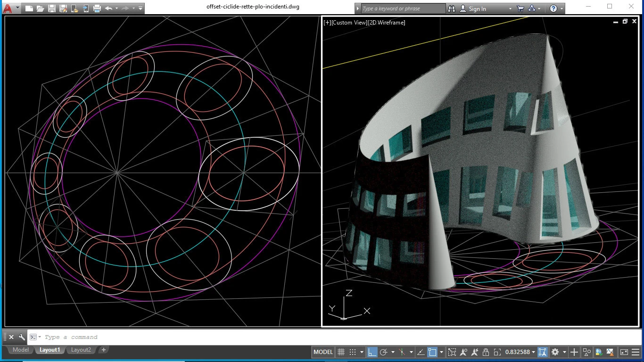This screenshot has height=362, width=644.
Task: Toggle the drawing grid display
Action: pos(341,352)
